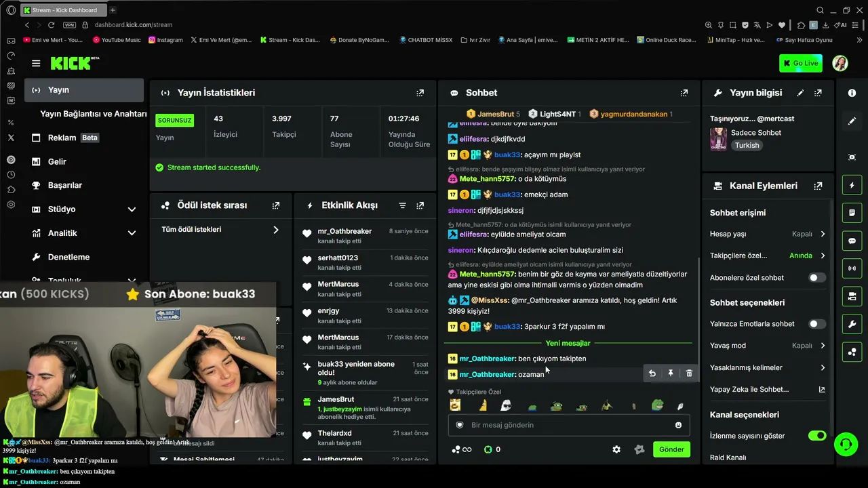Open the support headset button
868x488 pixels.
[846, 445]
